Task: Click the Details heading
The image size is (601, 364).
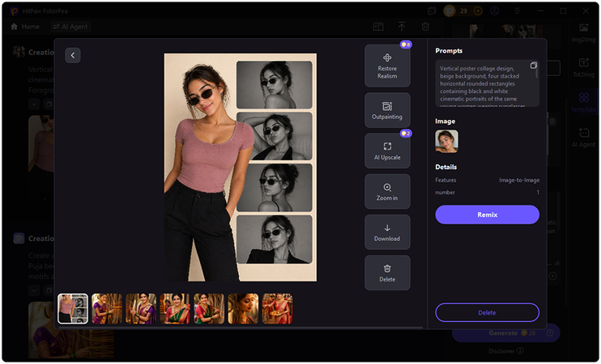Action: coord(446,167)
